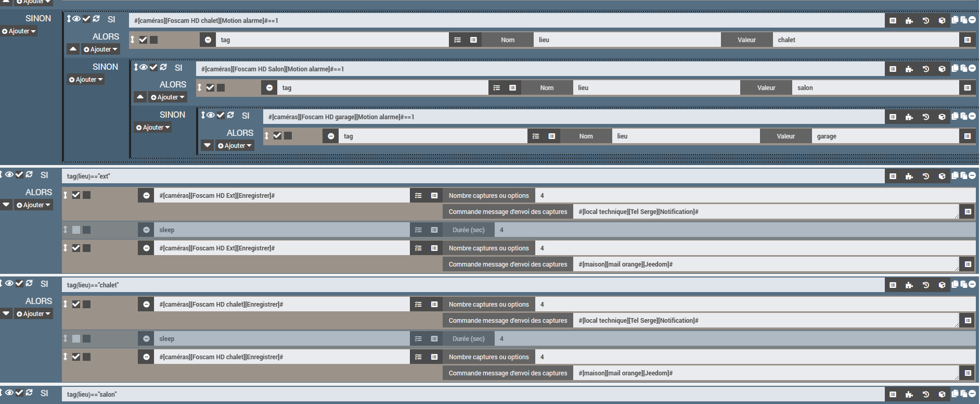Image resolution: width=980 pixels, height=404 pixels.
Task: Click picker icon right of the garage value field
Action: pyautogui.click(x=968, y=136)
